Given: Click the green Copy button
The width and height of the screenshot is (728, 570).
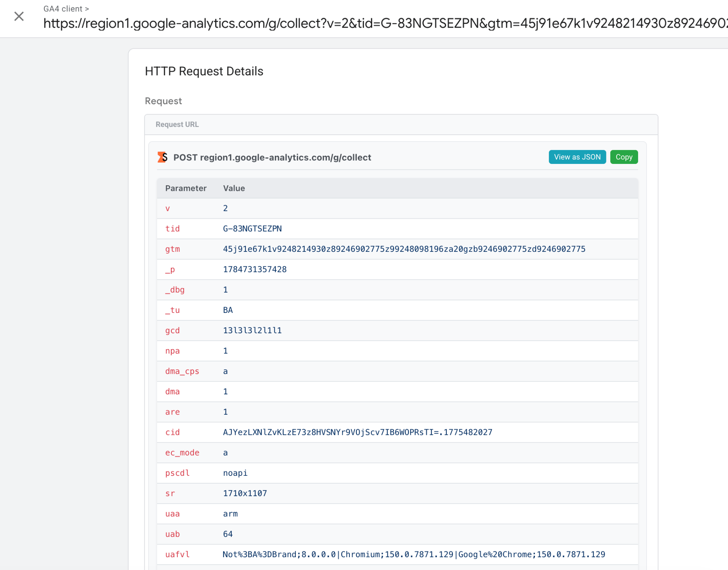Looking at the screenshot, I should [x=624, y=157].
